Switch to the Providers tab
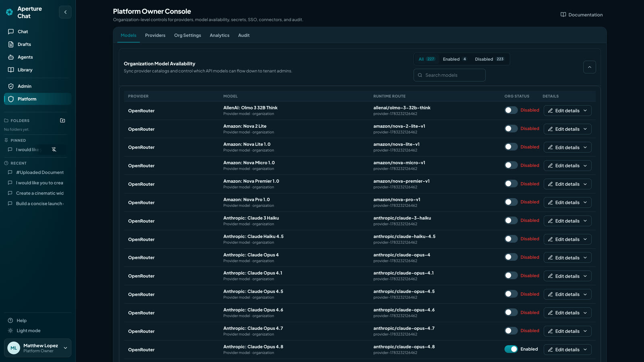Viewport: 644px width, 362px height. [155, 35]
